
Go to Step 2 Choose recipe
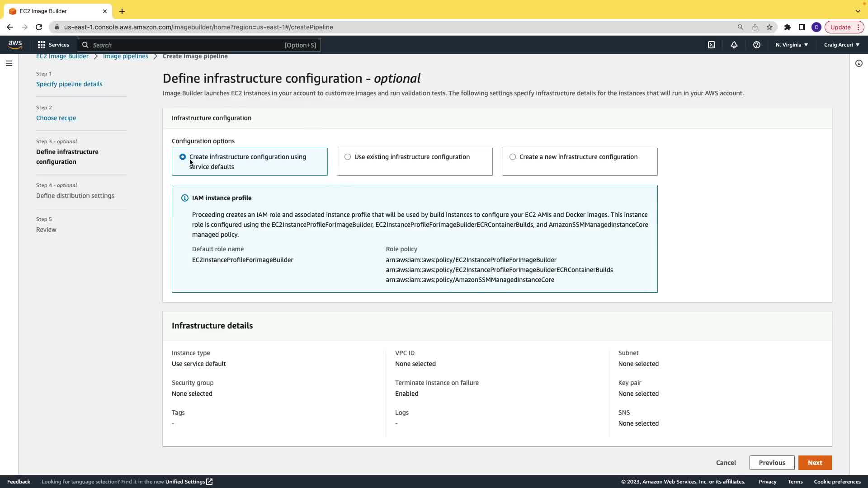[x=56, y=118]
